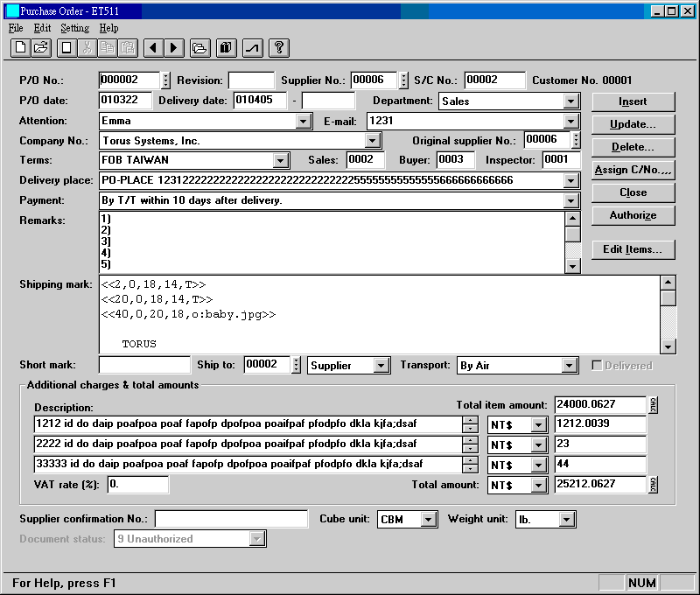Click the Shipping mark scrollbar down arrow
The image size is (700, 595).
tap(668, 346)
